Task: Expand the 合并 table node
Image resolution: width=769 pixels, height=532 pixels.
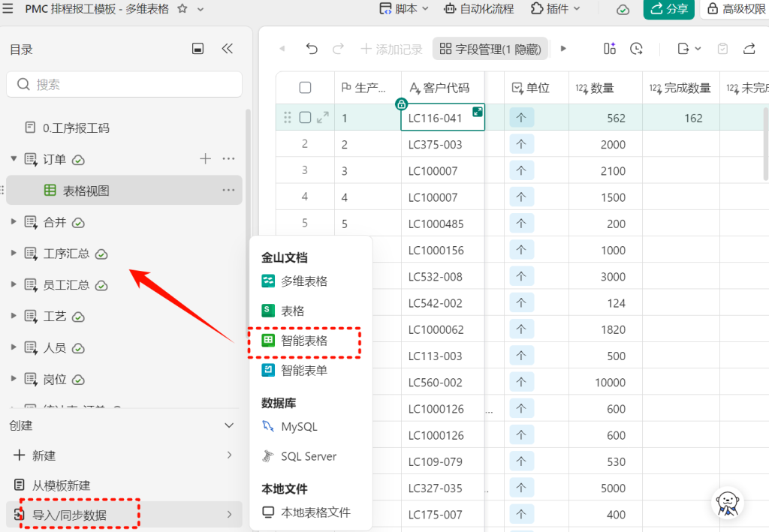Action: pyautogui.click(x=14, y=221)
